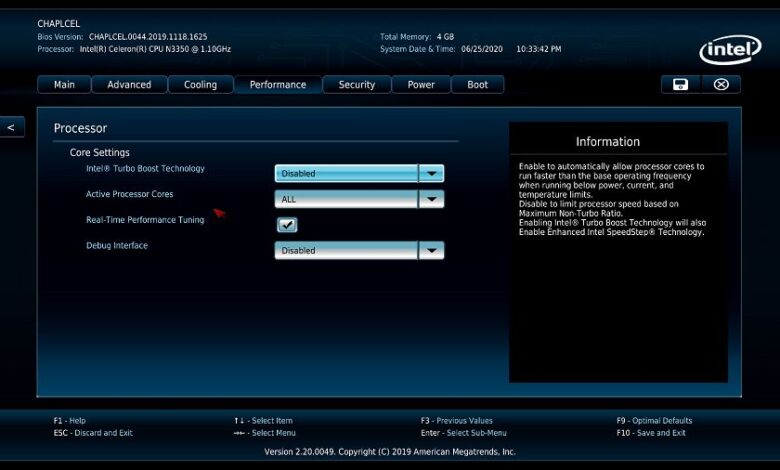Click Enter - Select Sub-Menu hint
Image resolution: width=780 pixels, height=470 pixels.
coord(464,433)
